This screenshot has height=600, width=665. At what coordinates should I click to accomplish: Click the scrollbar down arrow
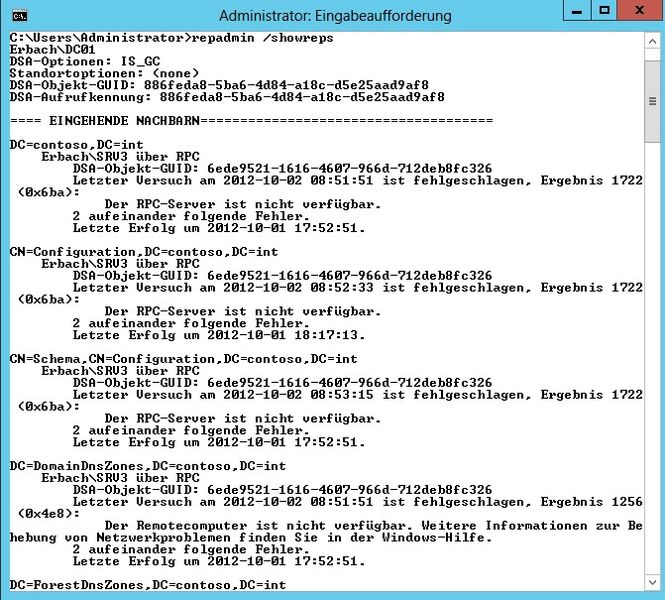[x=652, y=582]
